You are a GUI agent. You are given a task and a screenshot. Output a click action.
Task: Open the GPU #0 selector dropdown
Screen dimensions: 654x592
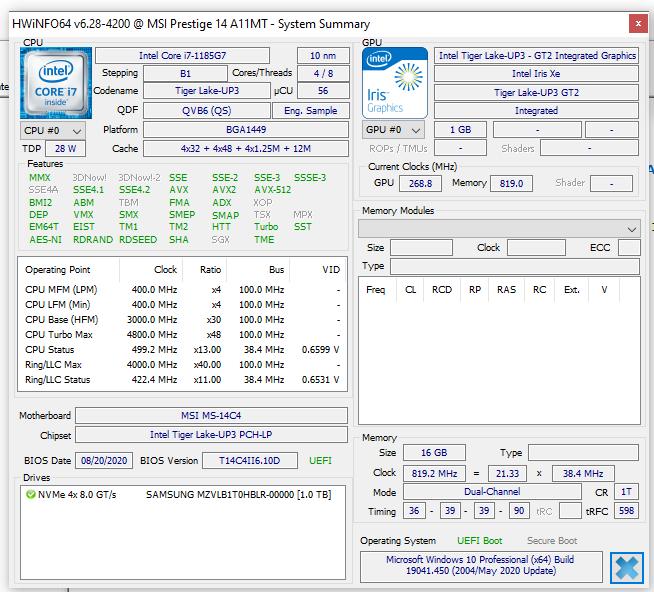point(393,130)
